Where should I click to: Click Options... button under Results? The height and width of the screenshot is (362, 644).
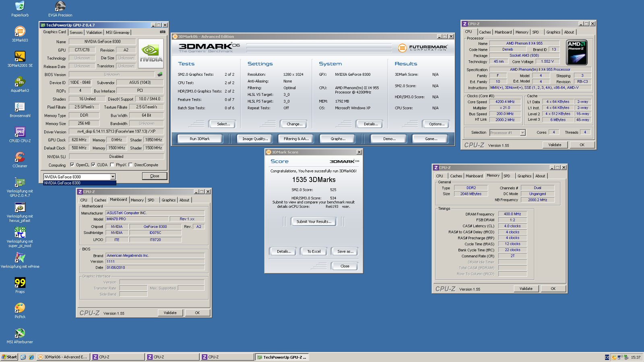[x=437, y=124]
